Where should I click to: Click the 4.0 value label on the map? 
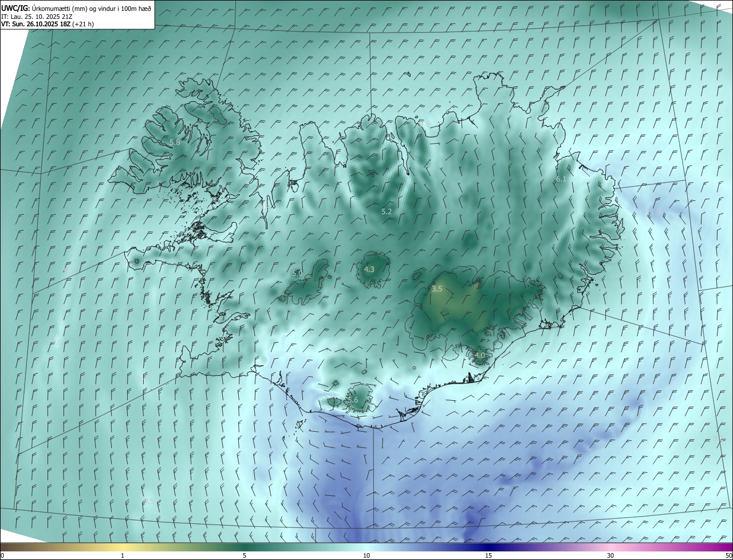coord(480,355)
